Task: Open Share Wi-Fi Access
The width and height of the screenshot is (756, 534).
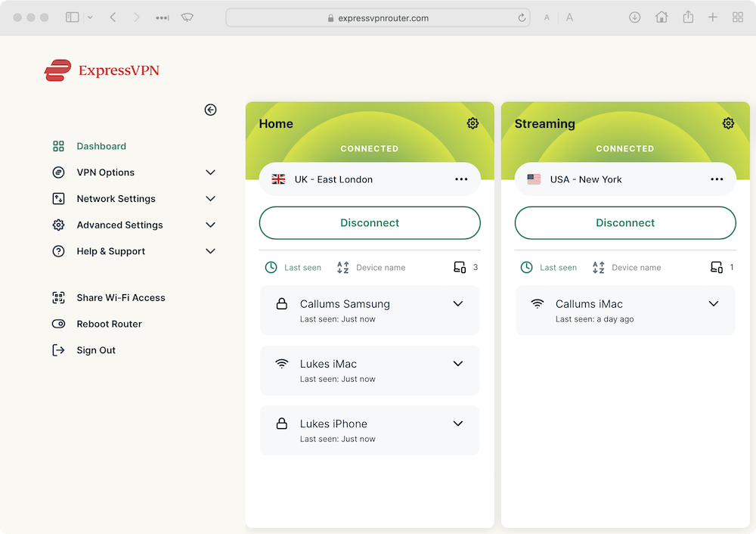Action: [120, 298]
